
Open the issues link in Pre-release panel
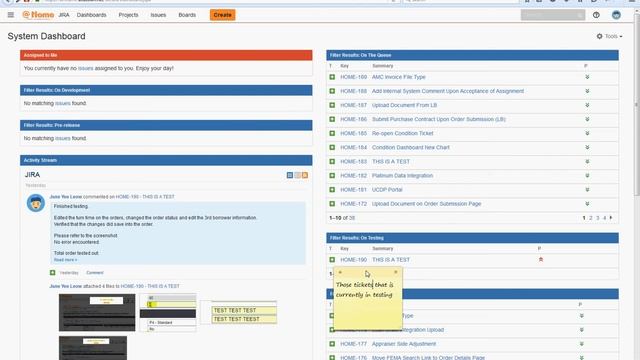click(62, 138)
